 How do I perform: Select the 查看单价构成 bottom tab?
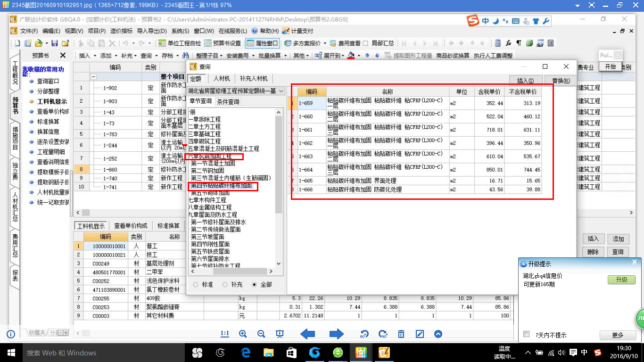click(x=131, y=226)
